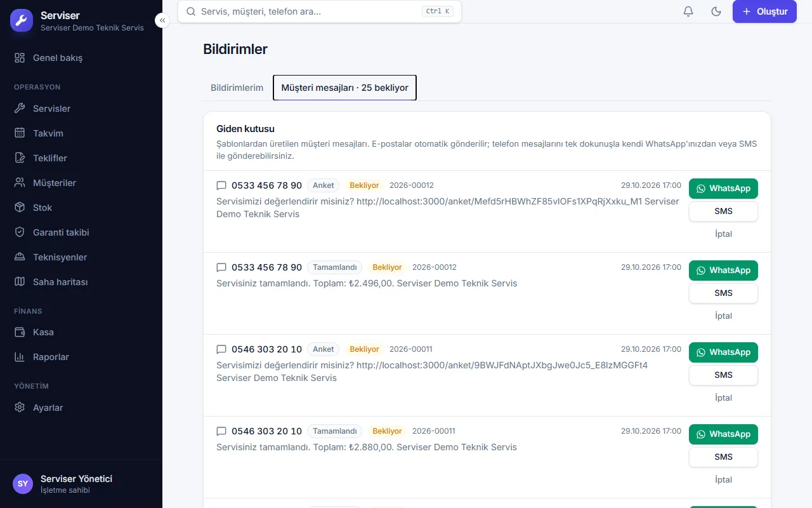Click İptal on the 2026-00011 Anket message
Viewport: 812px width, 508px height.
[723, 398]
